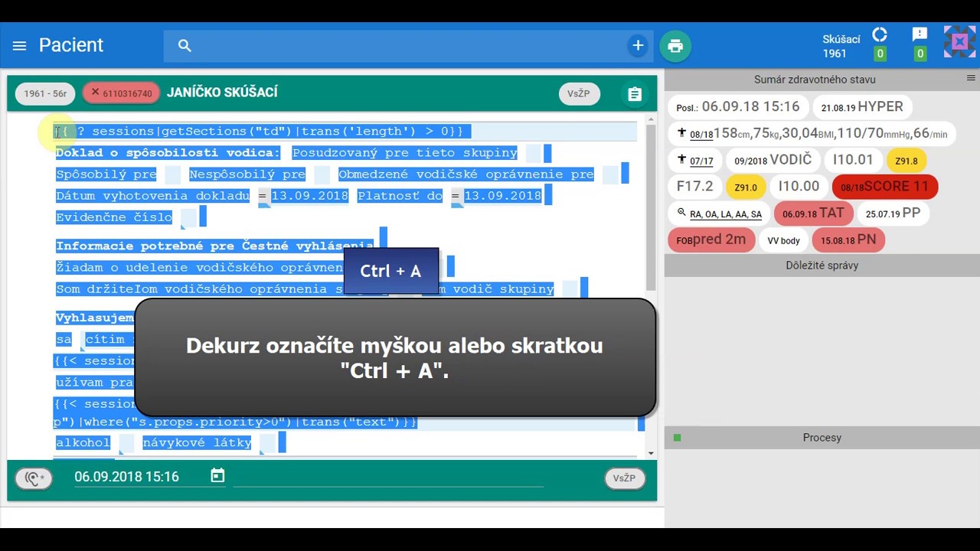980x551 pixels.
Task: Click the Dátum vyhotovenia dokladu date value
Action: click(310, 196)
